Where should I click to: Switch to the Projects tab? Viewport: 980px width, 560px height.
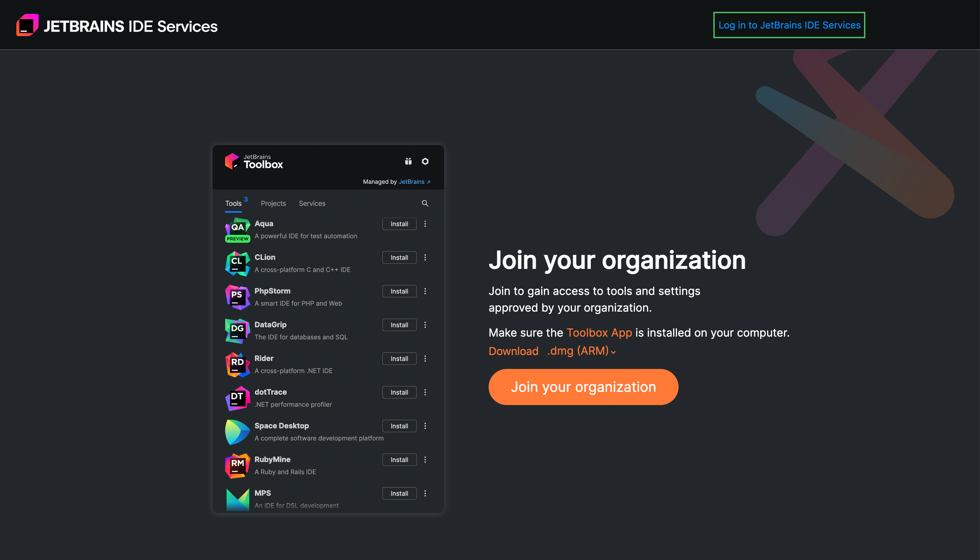pos(273,204)
